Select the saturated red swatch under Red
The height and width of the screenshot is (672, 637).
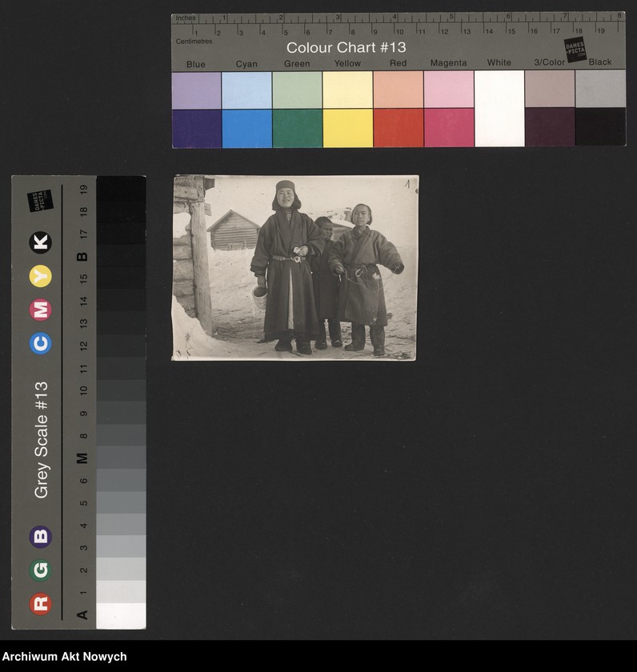(x=399, y=127)
